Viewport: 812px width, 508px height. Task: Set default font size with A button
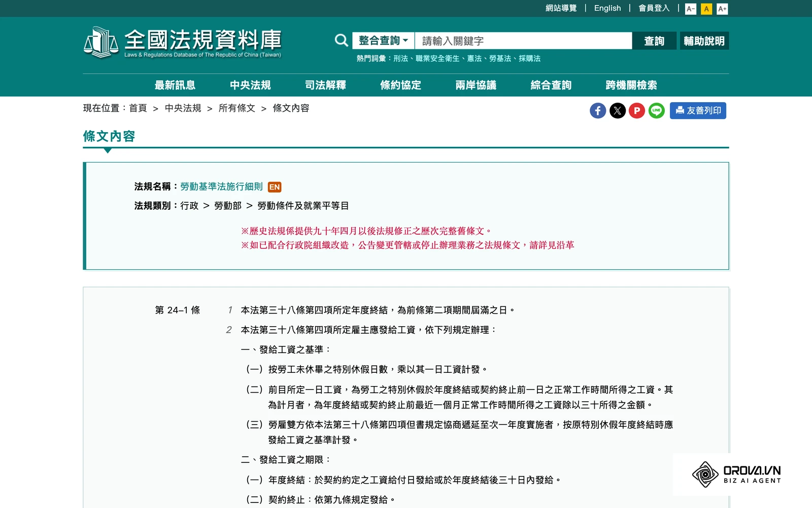(x=706, y=9)
